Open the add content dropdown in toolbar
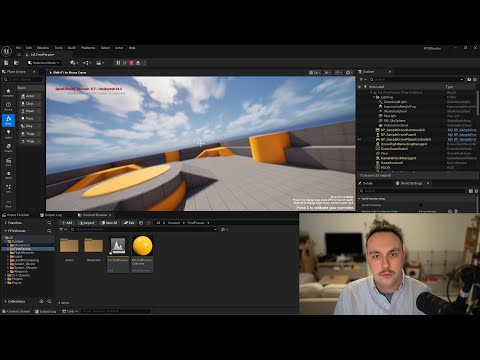This screenshot has height=360, width=480. click(74, 63)
